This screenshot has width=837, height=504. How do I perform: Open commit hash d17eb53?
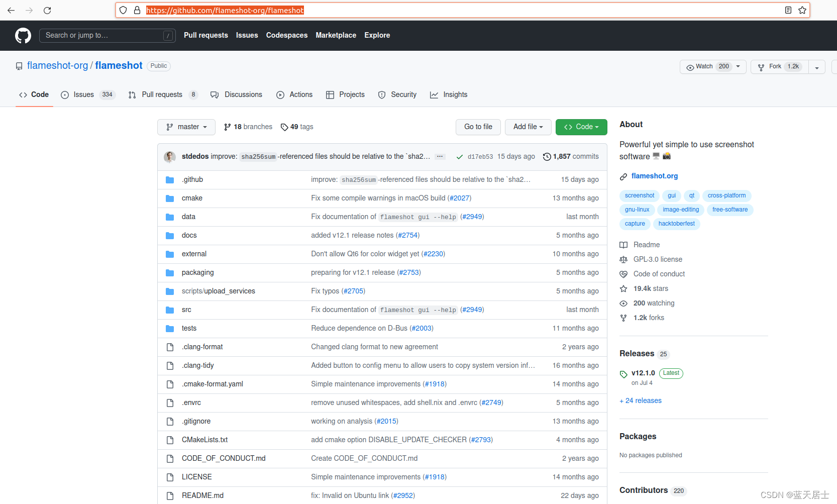coord(480,157)
